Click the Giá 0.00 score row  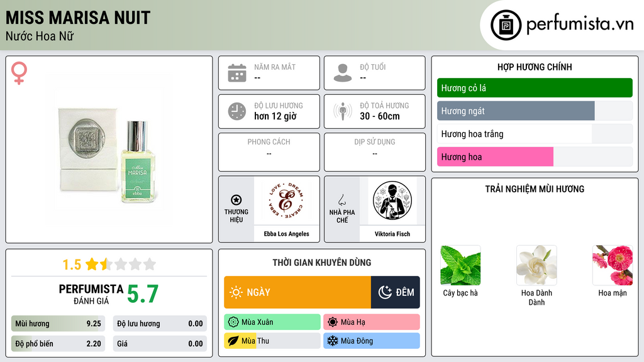[x=160, y=344]
